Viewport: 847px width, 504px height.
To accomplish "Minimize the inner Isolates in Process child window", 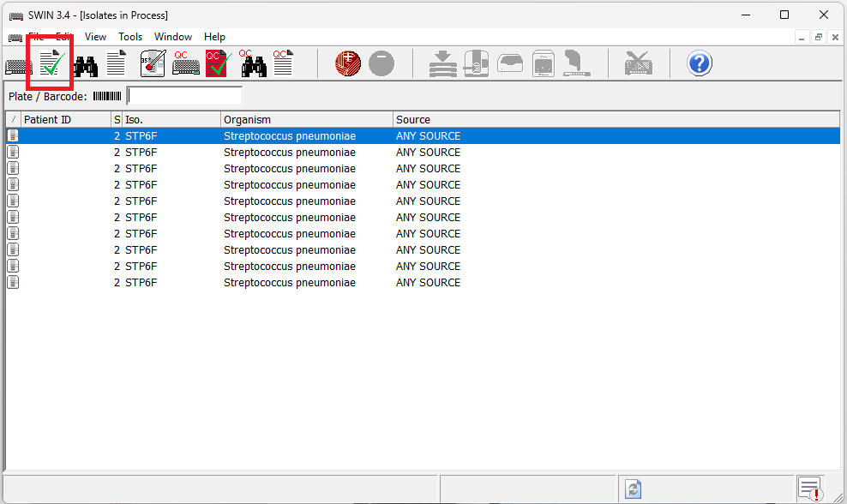I will pos(802,37).
